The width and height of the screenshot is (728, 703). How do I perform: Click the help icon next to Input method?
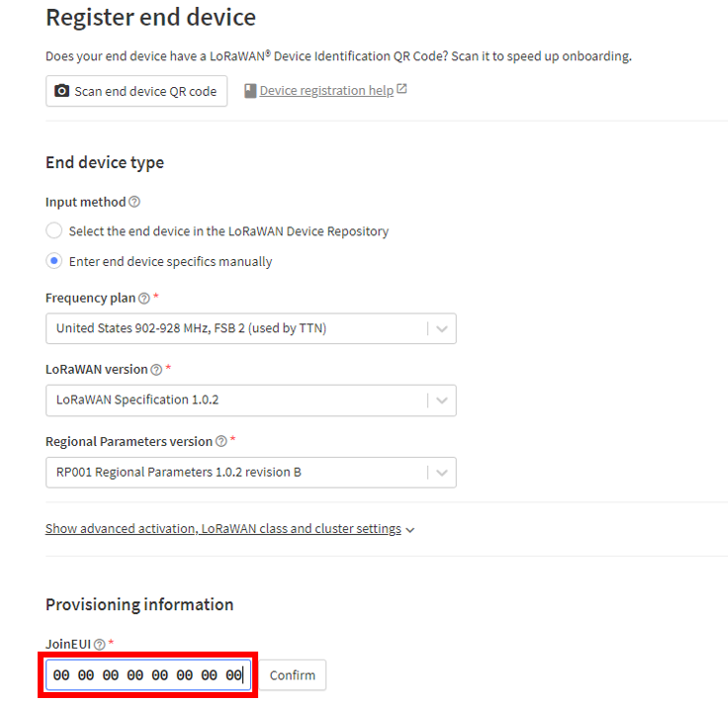pyautogui.click(x=135, y=202)
